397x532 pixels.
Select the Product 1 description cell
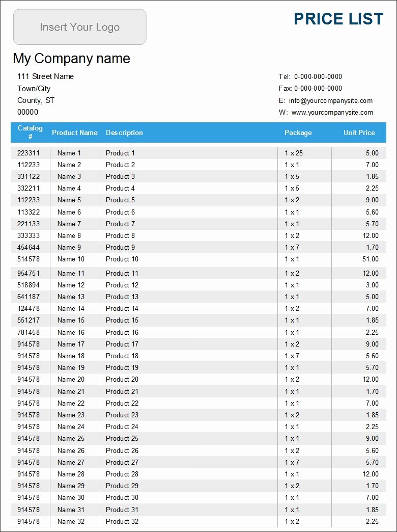coord(120,153)
